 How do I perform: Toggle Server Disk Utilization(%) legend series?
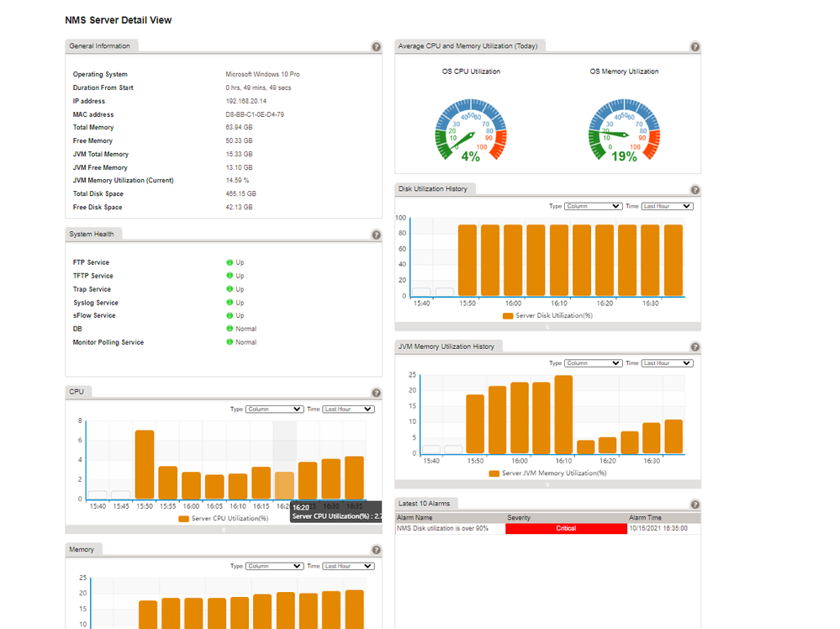[x=547, y=316]
